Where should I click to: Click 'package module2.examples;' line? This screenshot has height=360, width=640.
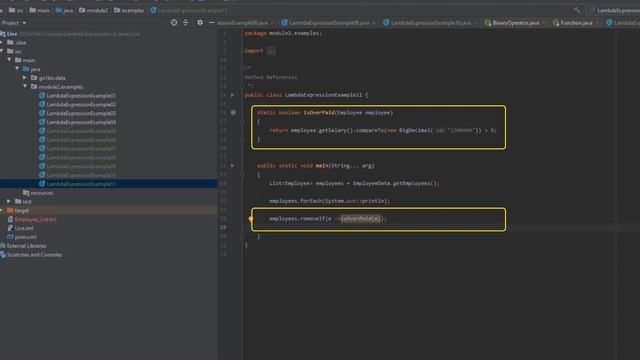pyautogui.click(x=283, y=33)
